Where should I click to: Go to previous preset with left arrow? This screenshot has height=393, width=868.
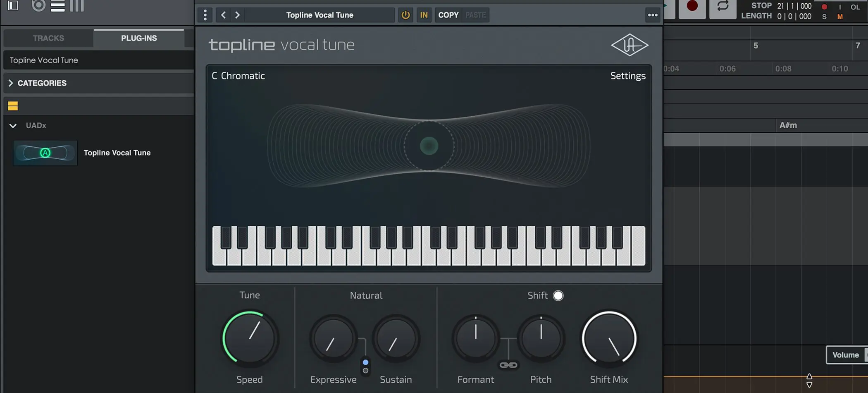point(223,15)
